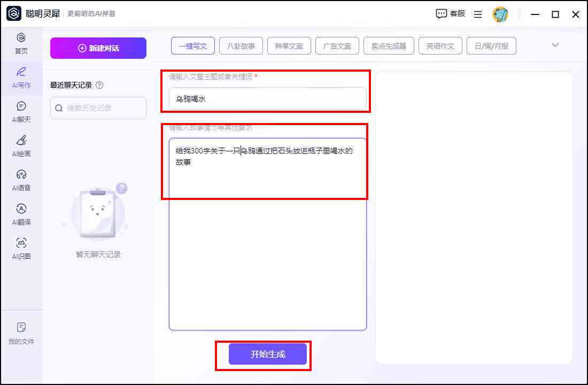This screenshot has height=385, width=588.
Task: Click the user avatar picture
Action: [500, 14]
